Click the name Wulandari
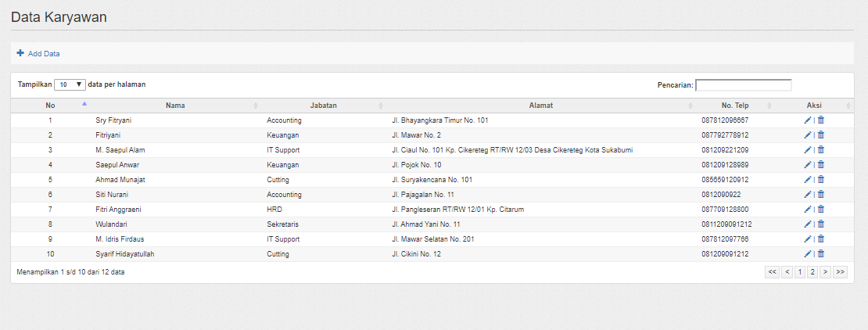Screen dimensions: 868x330 pyautogui.click(x=111, y=224)
